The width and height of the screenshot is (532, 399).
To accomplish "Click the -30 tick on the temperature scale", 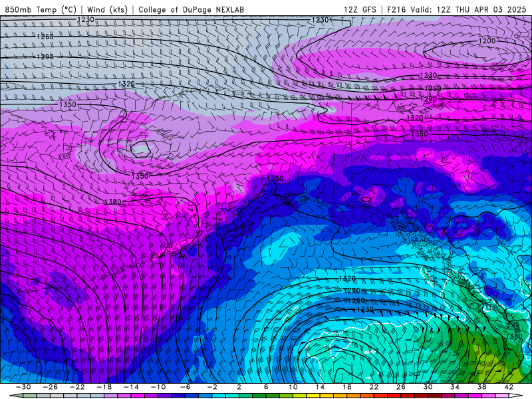I will [23, 387].
